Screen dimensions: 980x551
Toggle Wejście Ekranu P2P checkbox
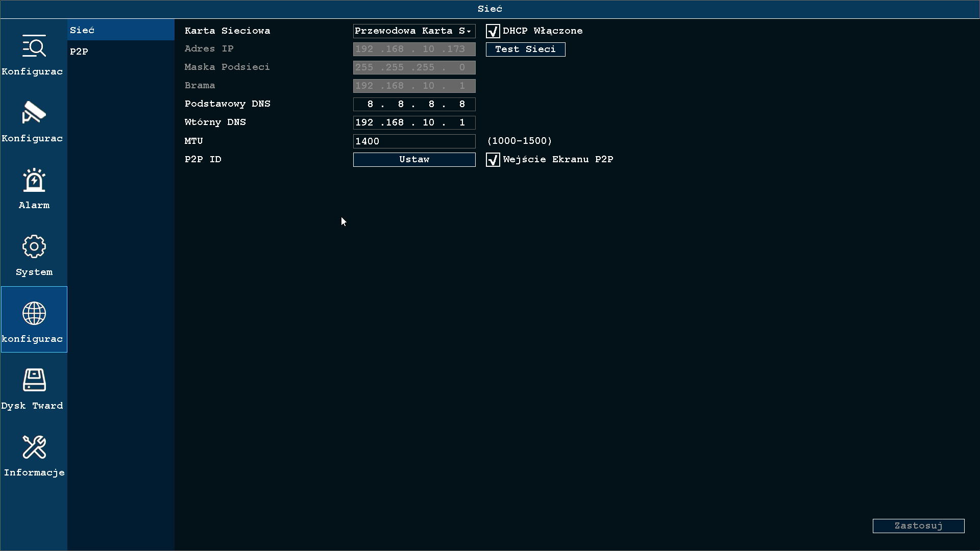493,160
